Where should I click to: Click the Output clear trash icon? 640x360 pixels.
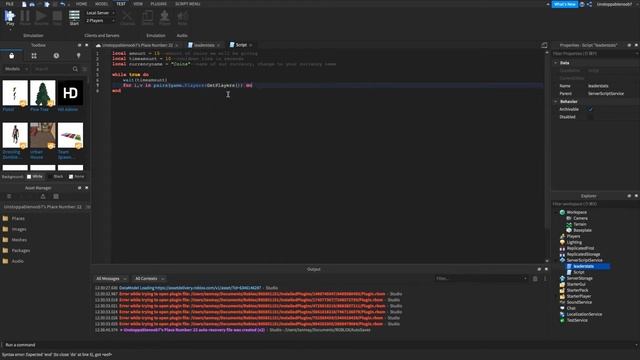pyautogui.click(x=535, y=279)
